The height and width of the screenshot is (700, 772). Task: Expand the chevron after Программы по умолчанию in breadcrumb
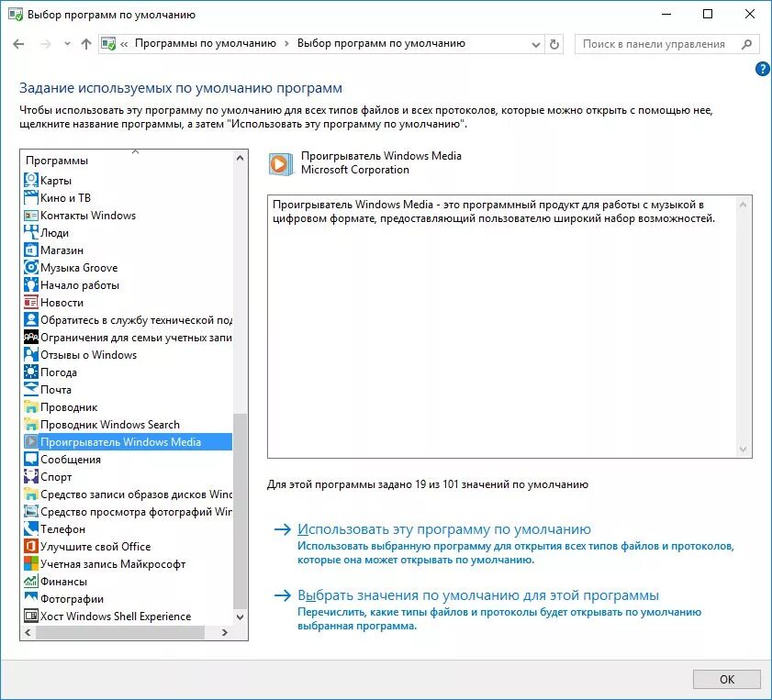(286, 44)
